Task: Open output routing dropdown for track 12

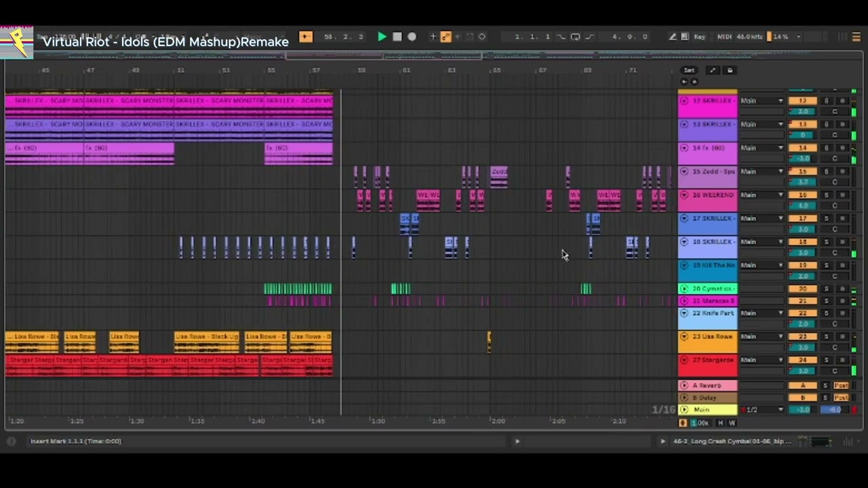Action: pyautogui.click(x=762, y=101)
